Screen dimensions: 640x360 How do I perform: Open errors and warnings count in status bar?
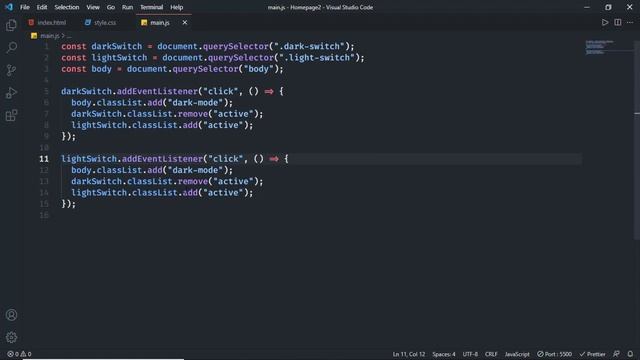19,354
